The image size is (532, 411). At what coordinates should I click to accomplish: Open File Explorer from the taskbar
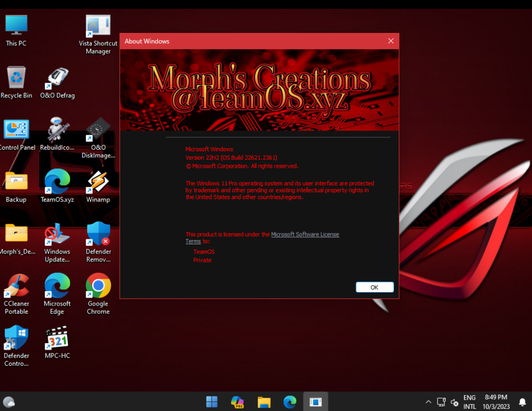(263, 402)
